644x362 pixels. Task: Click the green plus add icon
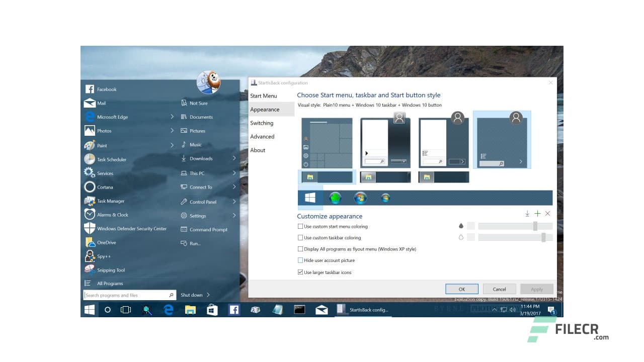coord(537,214)
